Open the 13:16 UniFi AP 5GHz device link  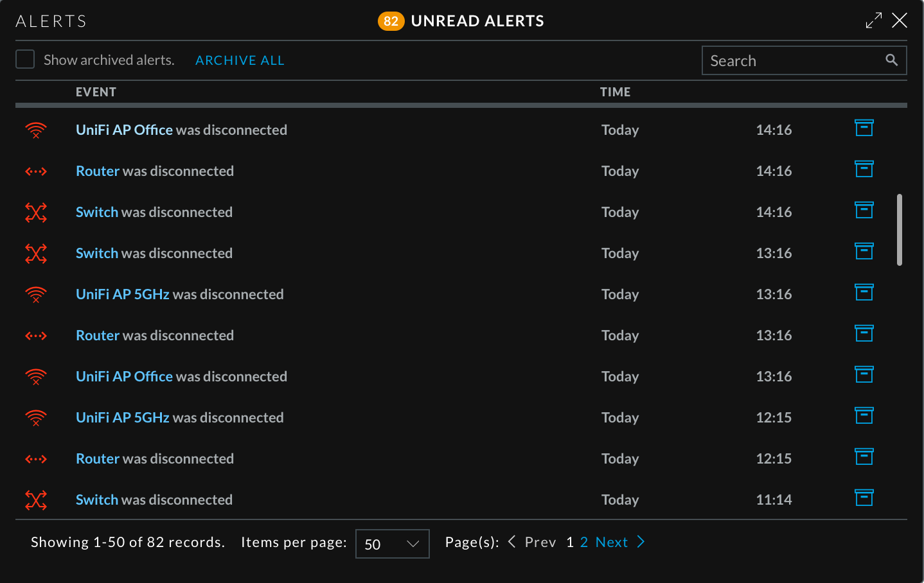[122, 294]
